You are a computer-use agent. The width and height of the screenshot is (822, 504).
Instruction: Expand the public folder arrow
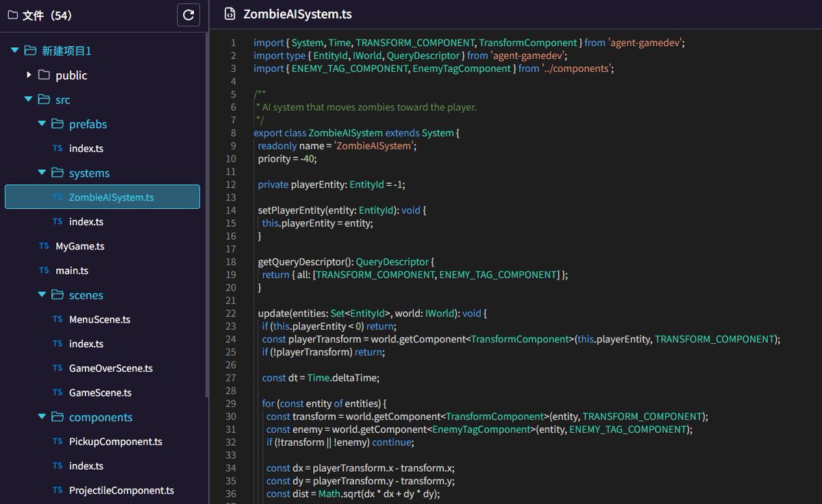29,75
